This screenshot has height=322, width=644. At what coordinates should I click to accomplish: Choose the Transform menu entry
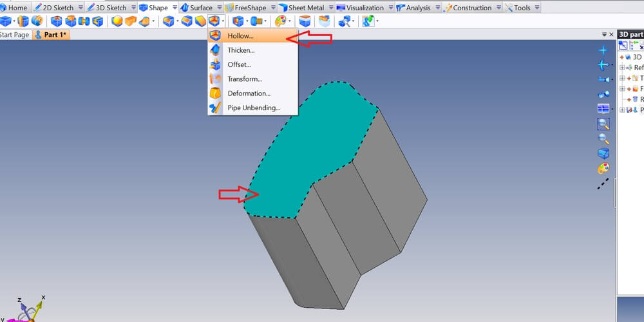click(x=244, y=79)
